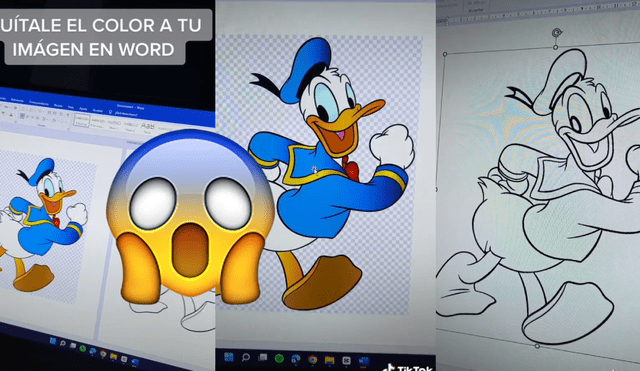Image resolution: width=640 pixels, height=371 pixels.
Task: Open Task View in center photo taskbar
Action: (262, 358)
